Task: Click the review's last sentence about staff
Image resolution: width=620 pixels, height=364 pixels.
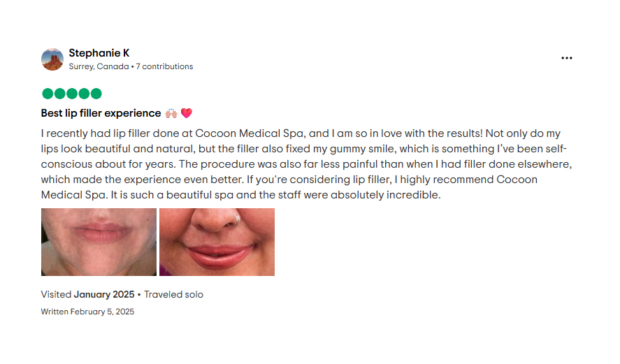Action: coord(275,195)
